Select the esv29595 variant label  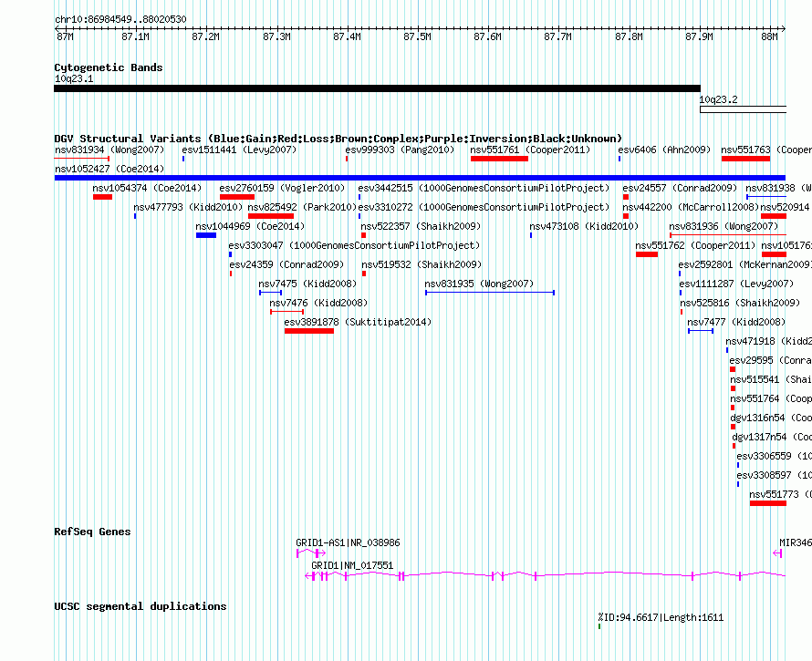(771, 360)
